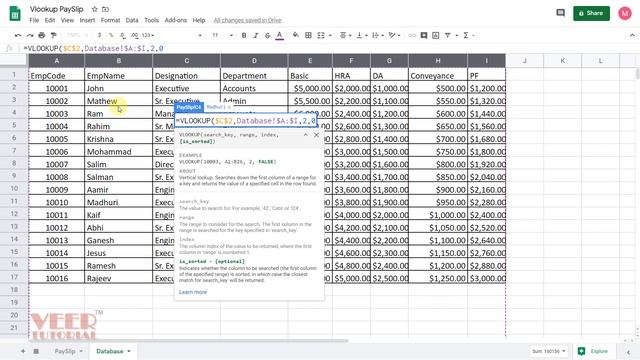The width and height of the screenshot is (640, 360).
Task: Open horizontal align dropdown
Action: pos(345,36)
